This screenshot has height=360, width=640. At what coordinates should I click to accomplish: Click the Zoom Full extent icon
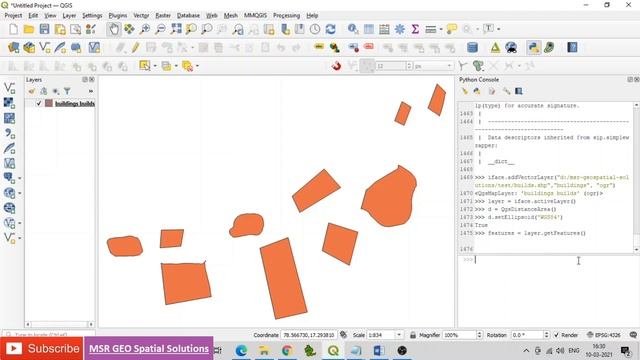176,29
